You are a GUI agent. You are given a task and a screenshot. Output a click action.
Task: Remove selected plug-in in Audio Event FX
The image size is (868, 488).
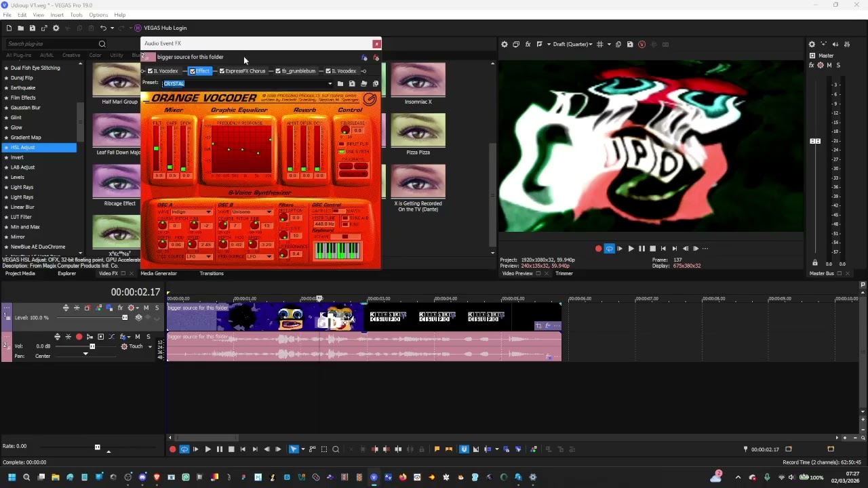tap(376, 58)
